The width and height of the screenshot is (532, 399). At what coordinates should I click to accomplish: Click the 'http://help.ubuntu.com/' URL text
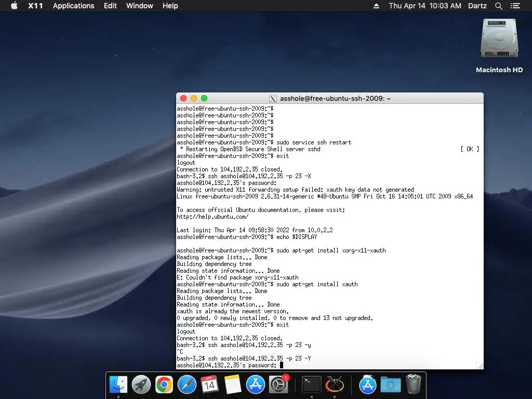click(212, 217)
